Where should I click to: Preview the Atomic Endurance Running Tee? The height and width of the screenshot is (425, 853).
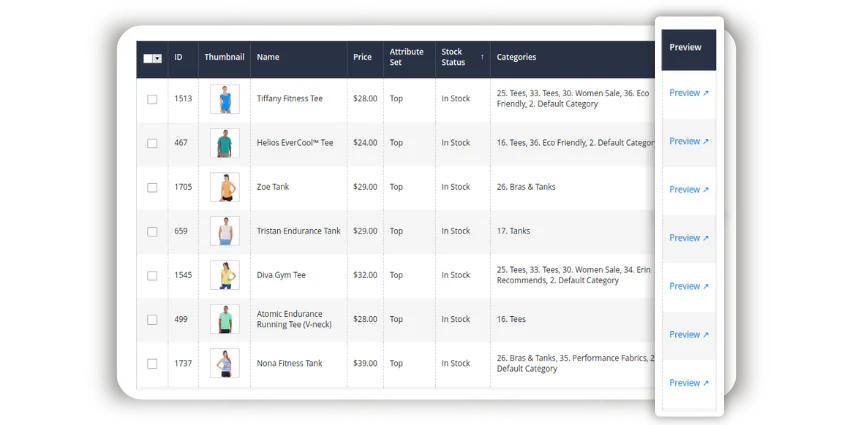pos(689,335)
